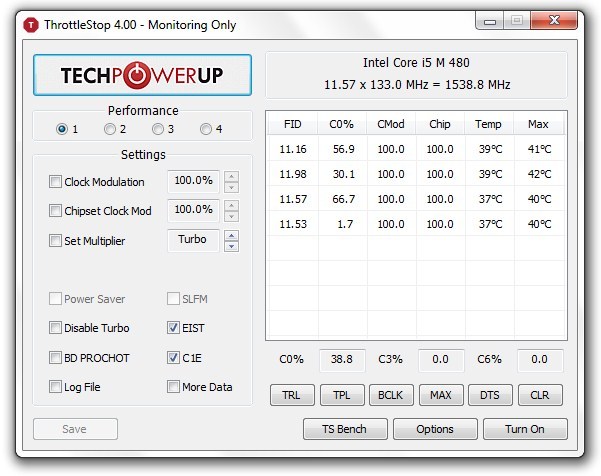Viewport: 601px width, 476px height.
Task: Click the CMod column header
Action: click(x=391, y=124)
